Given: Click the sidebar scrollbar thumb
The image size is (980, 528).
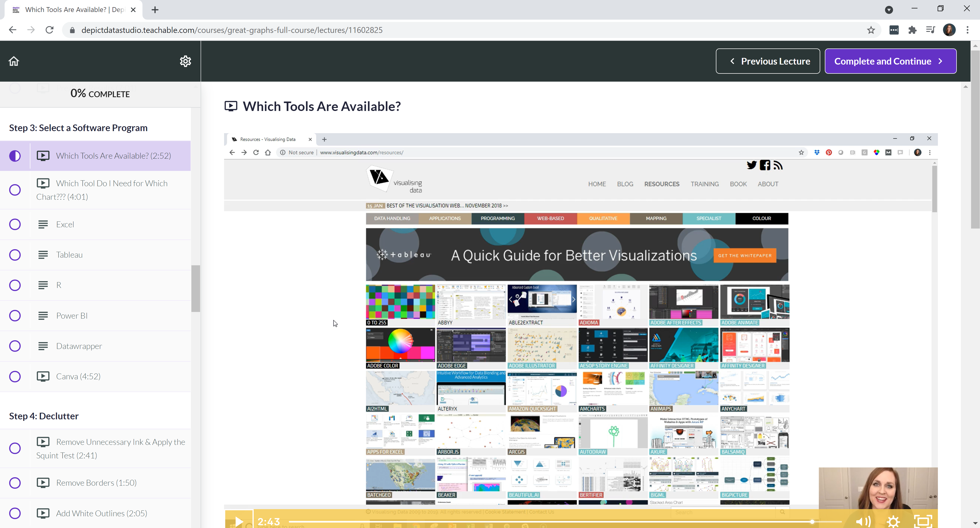Looking at the screenshot, I should (x=195, y=288).
